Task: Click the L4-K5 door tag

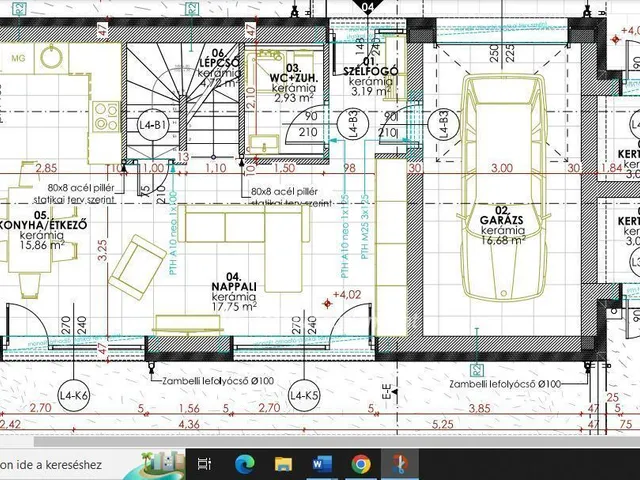Action: (303, 397)
